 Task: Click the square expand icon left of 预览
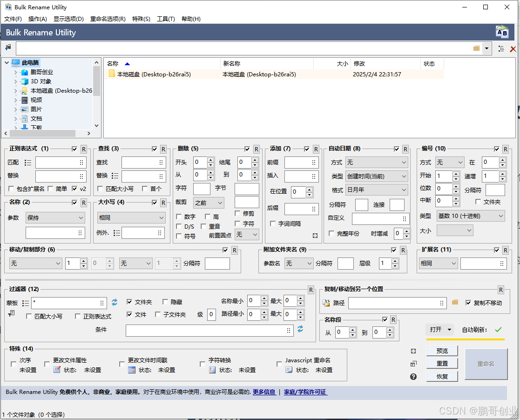[413, 351]
